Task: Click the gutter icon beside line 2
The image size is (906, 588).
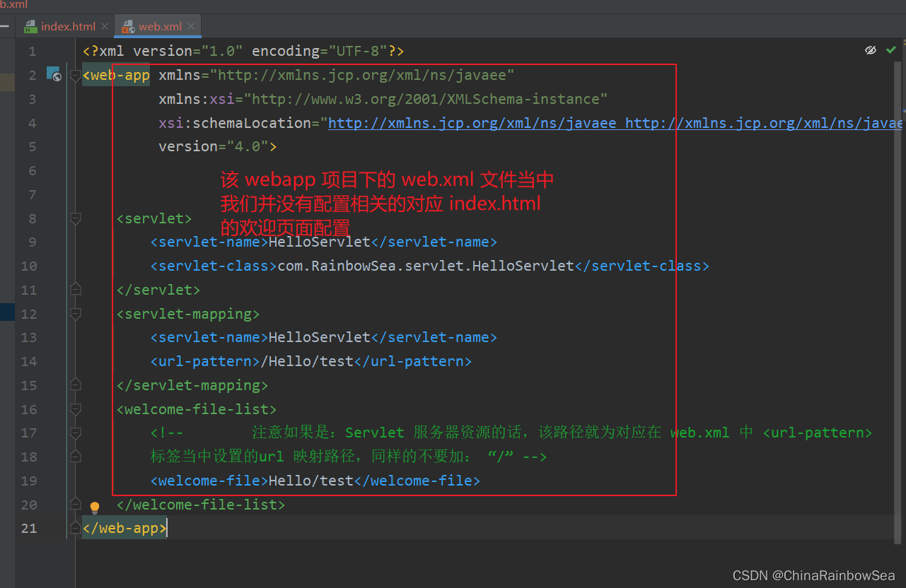Action: click(54, 74)
